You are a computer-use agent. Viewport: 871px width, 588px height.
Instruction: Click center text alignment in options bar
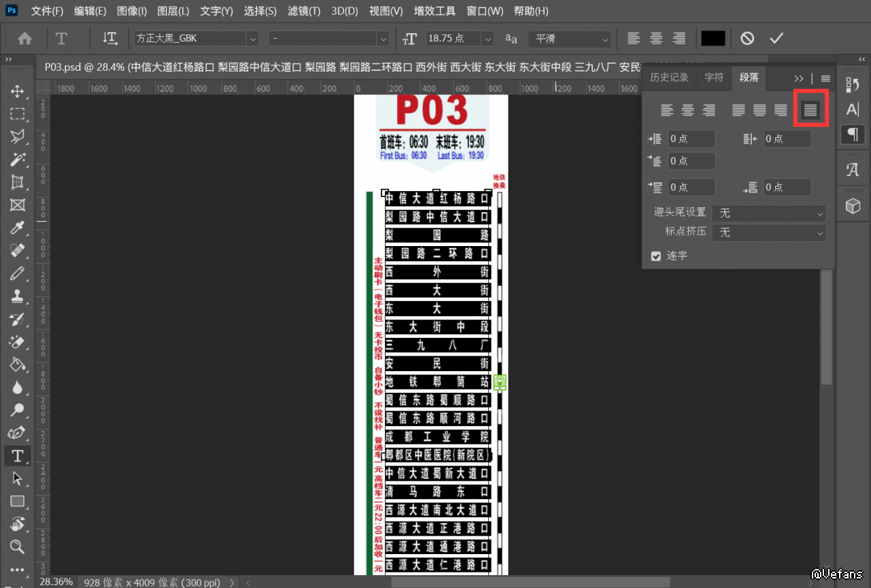pyautogui.click(x=656, y=39)
